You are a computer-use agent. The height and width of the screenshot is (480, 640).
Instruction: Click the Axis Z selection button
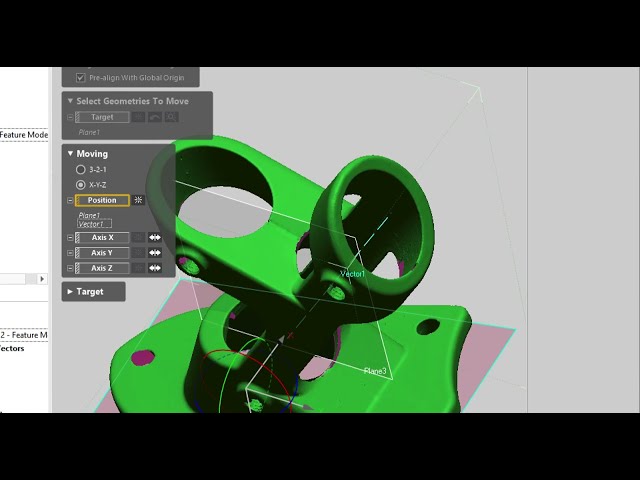pyautogui.click(x=102, y=268)
